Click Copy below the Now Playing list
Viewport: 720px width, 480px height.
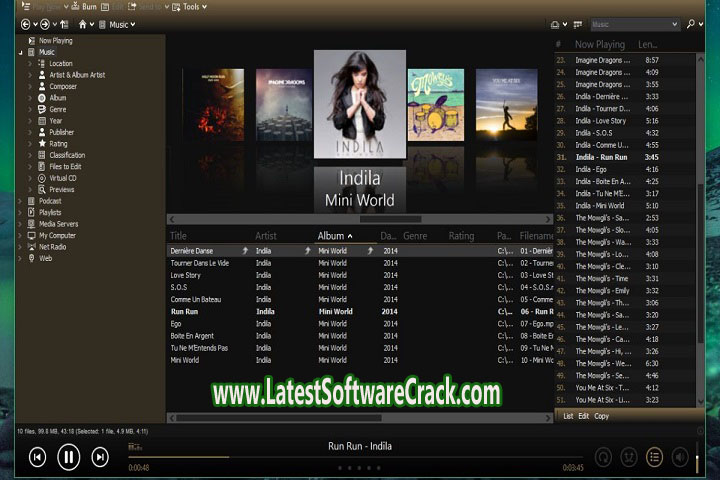pyautogui.click(x=601, y=415)
